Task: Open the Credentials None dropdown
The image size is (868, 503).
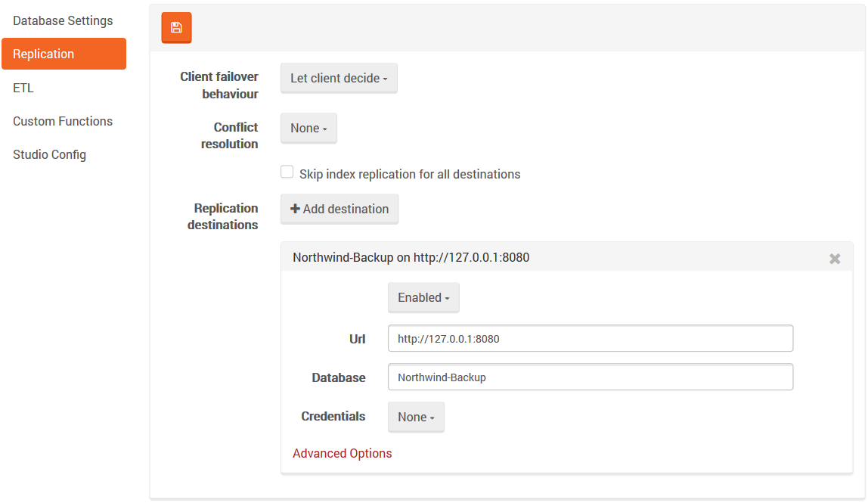Action: point(416,417)
